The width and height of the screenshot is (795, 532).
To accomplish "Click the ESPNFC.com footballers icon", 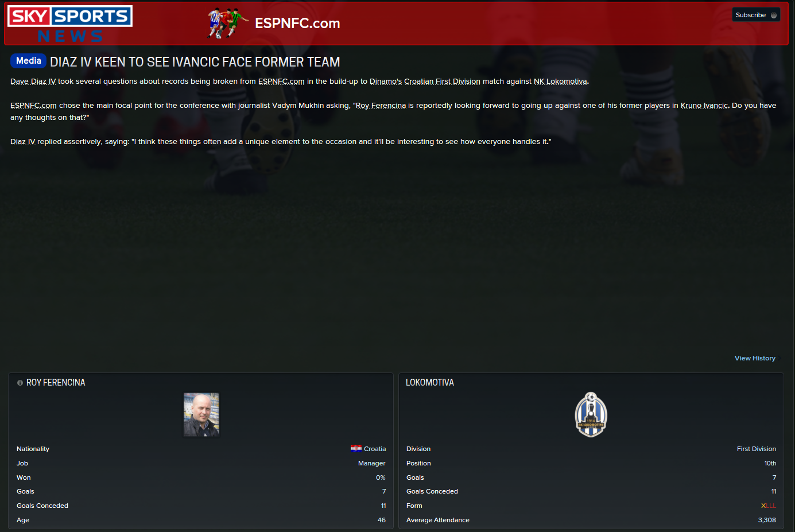I will point(228,24).
